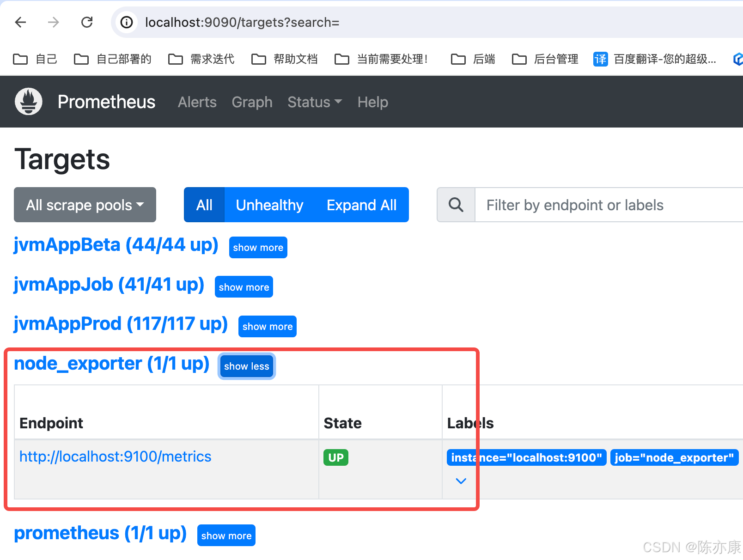This screenshot has height=560, width=743.
Task: Open the Status dropdown menu
Action: [x=315, y=102]
